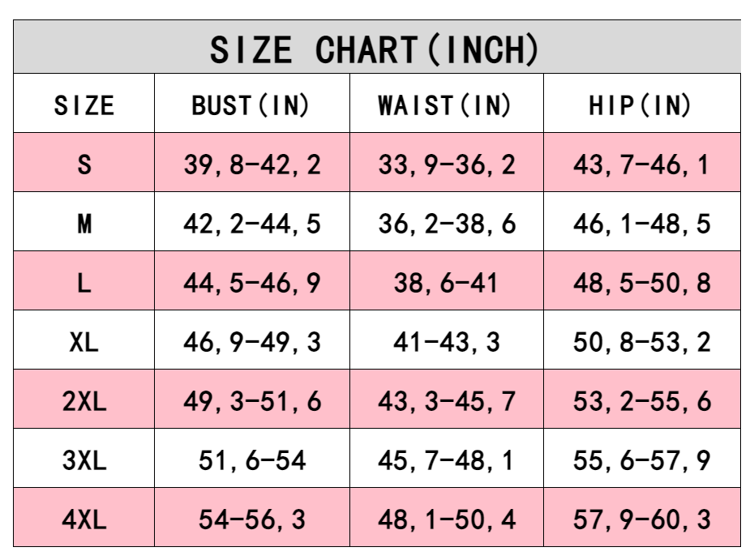
Task: Click waist value 38,6-41
Action: click(x=447, y=283)
